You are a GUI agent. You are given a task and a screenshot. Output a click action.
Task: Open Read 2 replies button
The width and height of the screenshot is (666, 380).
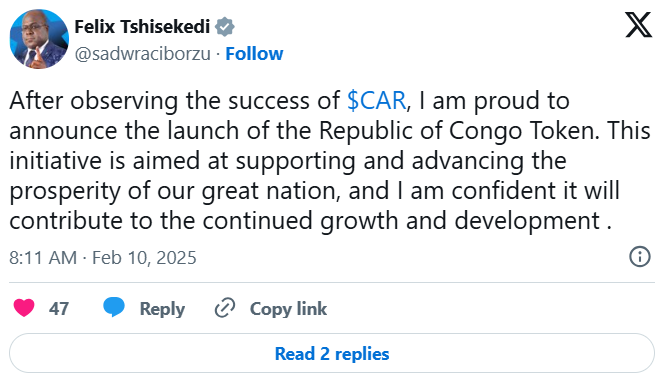(x=332, y=353)
